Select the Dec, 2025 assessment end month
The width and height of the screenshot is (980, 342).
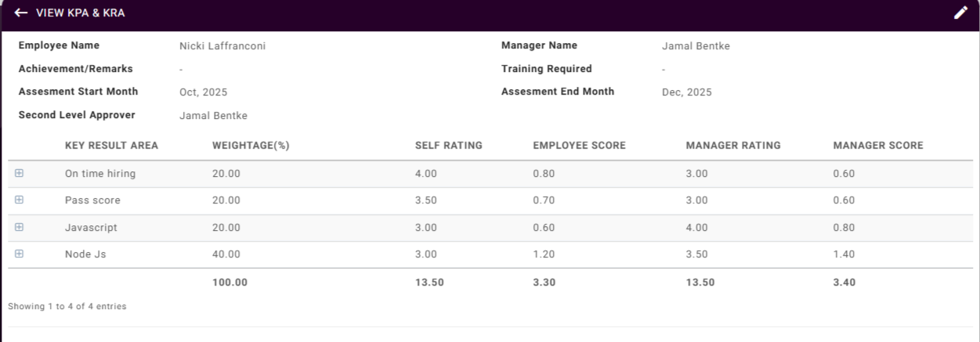pyautogui.click(x=686, y=92)
